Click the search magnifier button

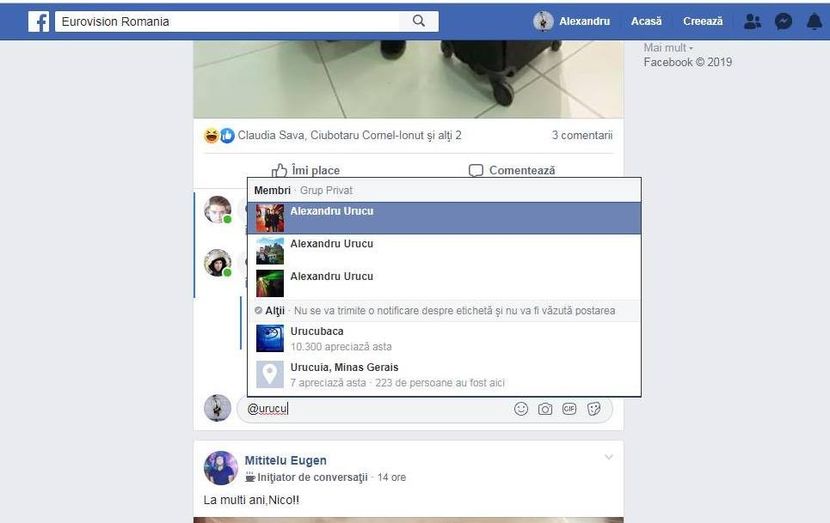(419, 21)
